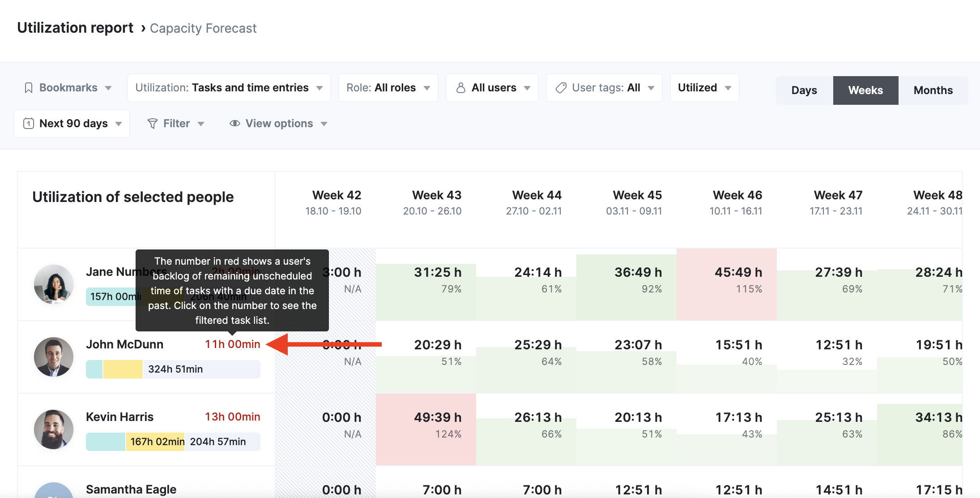This screenshot has width=980, height=498.
Task: Click Kevin Harris's 17:13 h cell
Action: (727, 429)
